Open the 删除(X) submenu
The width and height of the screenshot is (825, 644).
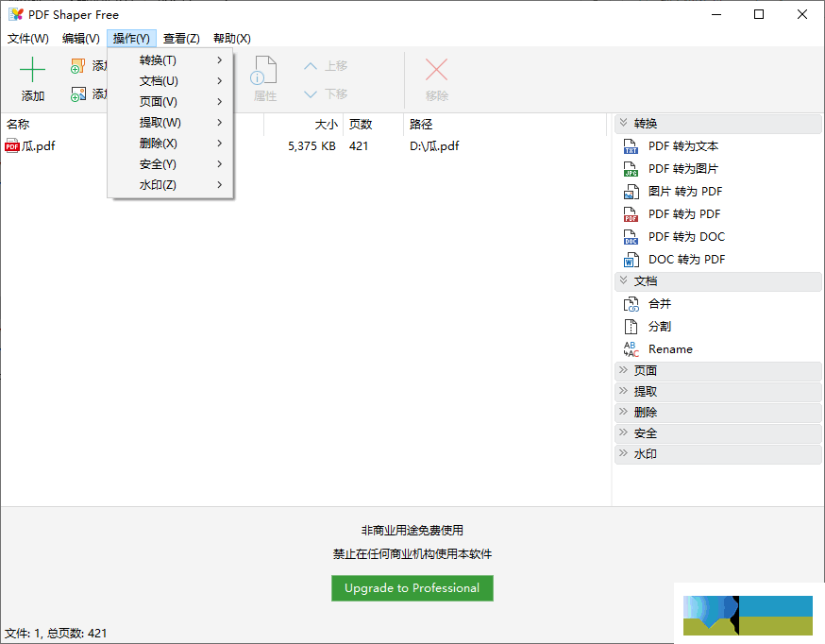[170, 144]
